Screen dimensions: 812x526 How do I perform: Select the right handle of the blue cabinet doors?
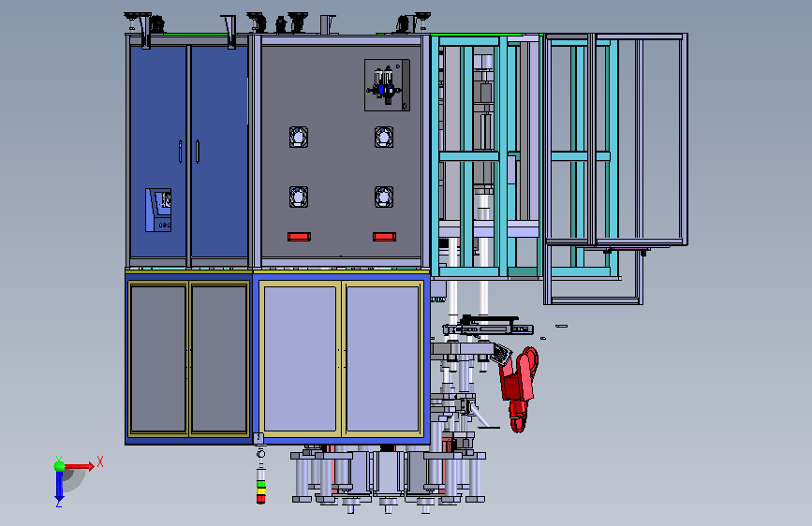click(198, 152)
